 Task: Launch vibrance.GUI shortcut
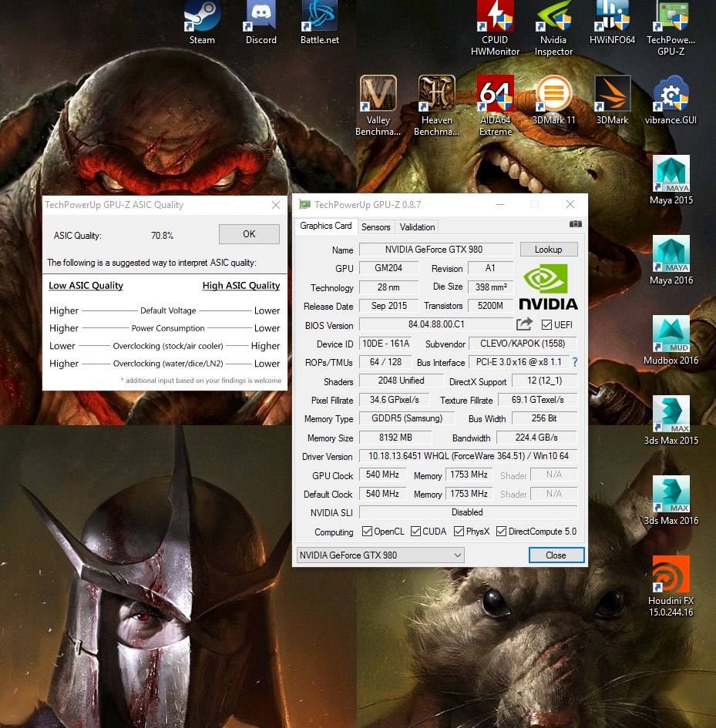click(671, 100)
